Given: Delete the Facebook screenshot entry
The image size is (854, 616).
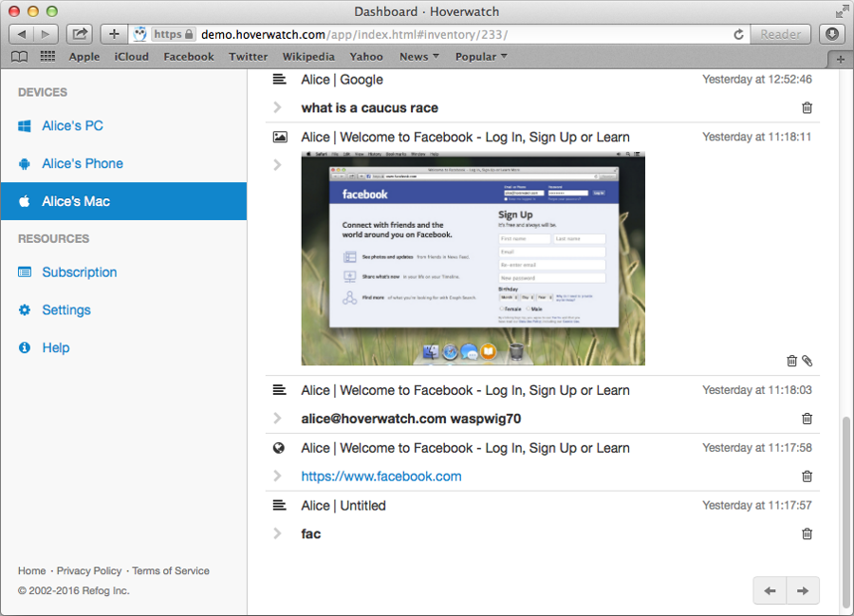Looking at the screenshot, I should coord(792,361).
